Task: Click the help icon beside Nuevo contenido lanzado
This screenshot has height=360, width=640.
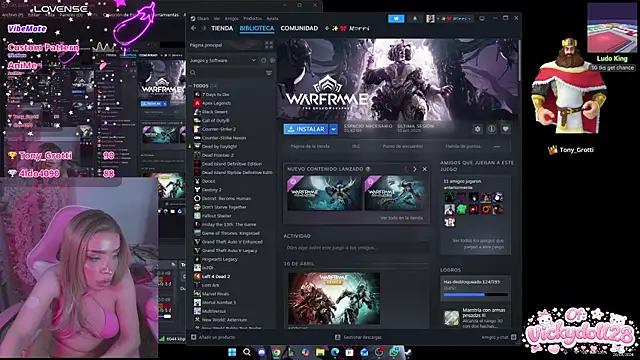Action: pos(368,169)
